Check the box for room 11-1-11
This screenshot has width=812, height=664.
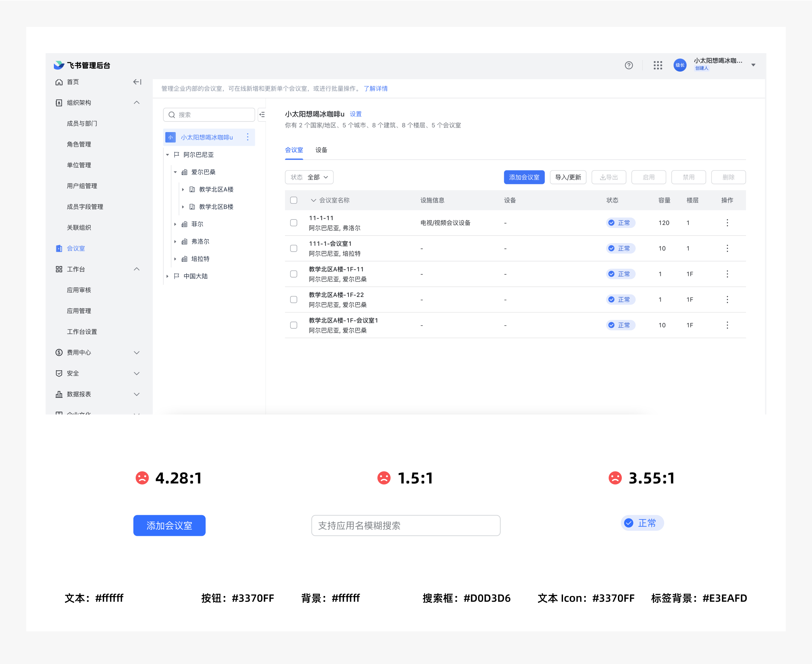(294, 223)
